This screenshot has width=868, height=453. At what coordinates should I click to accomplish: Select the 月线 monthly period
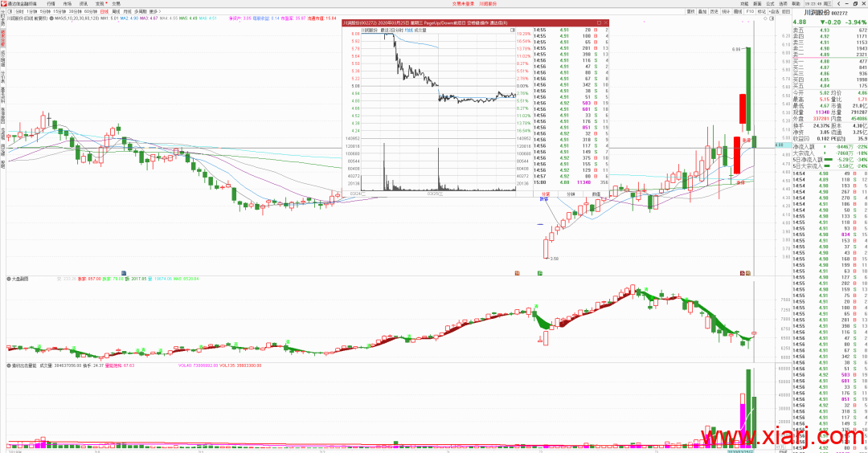tap(127, 11)
